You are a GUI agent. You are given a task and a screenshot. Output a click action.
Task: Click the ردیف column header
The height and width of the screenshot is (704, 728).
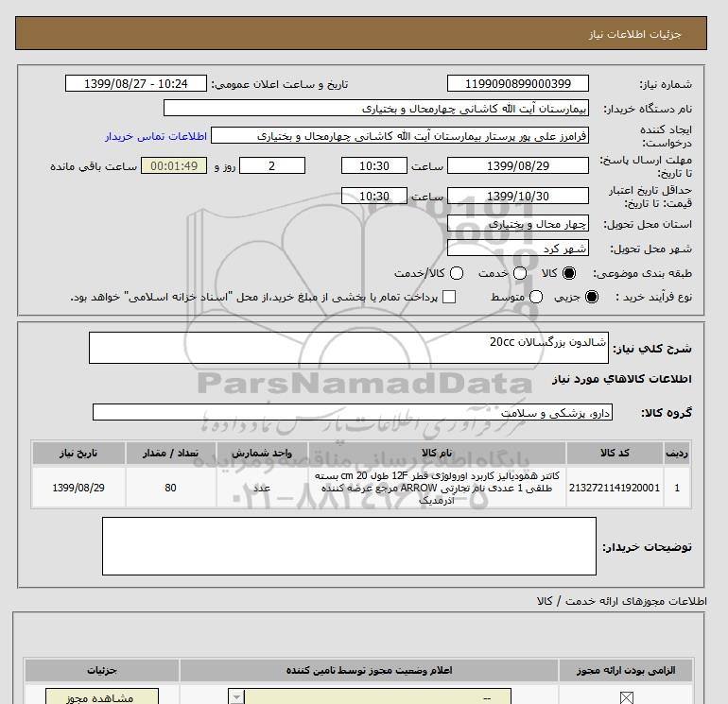click(677, 453)
